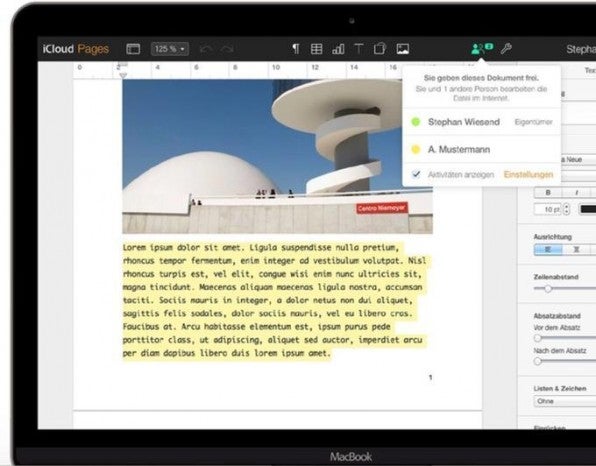Click the red Centro Niemeyer label

(x=382, y=208)
